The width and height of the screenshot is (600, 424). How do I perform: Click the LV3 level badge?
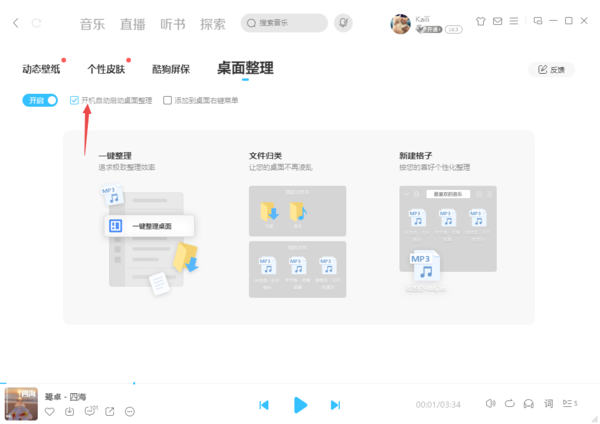pyautogui.click(x=453, y=29)
